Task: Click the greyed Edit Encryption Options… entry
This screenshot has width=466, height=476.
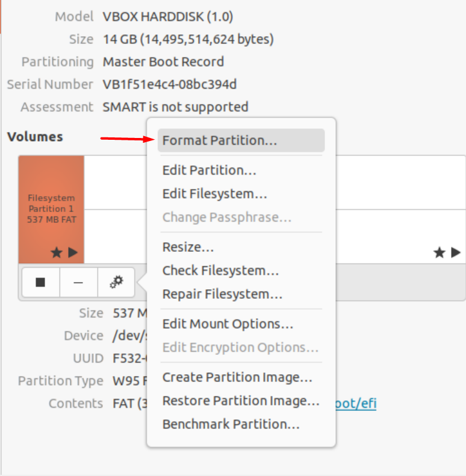Action: coord(241,348)
